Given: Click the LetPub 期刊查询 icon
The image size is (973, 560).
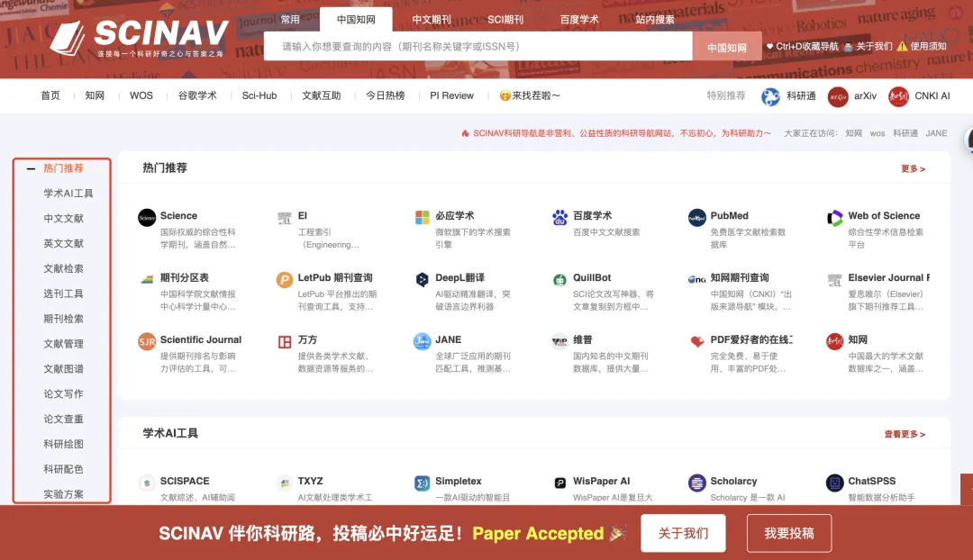Looking at the screenshot, I should point(284,280).
